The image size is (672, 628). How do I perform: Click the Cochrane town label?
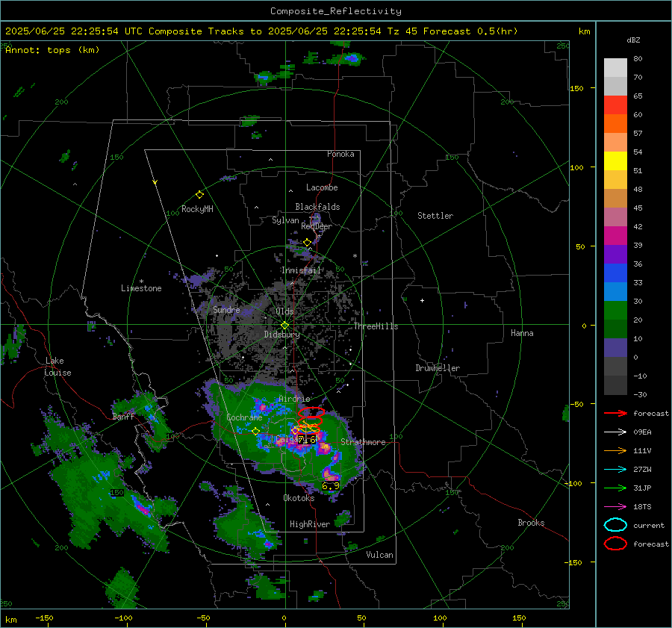pos(244,417)
